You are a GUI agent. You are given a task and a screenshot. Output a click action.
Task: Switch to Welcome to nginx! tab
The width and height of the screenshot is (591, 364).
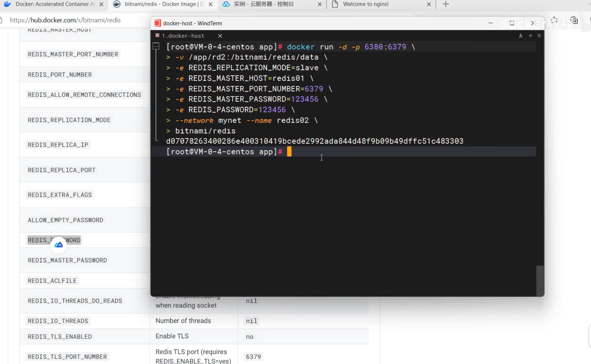tap(366, 4)
